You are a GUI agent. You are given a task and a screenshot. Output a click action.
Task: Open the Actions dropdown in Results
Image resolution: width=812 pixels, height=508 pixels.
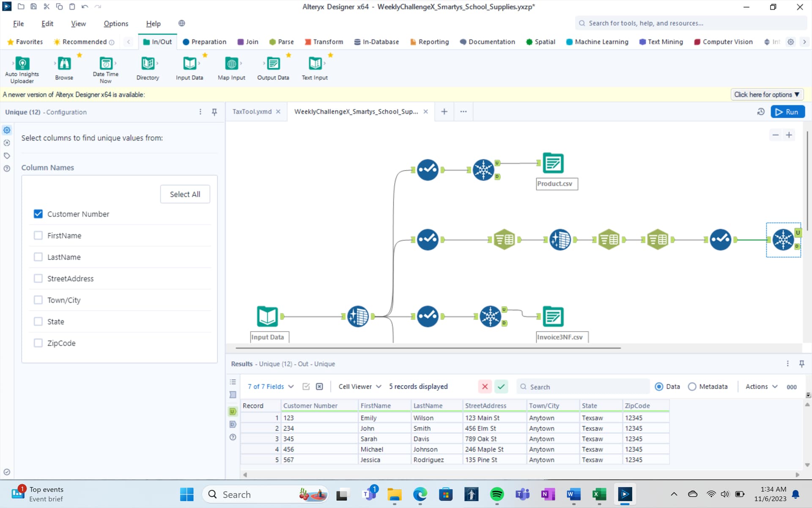(761, 387)
